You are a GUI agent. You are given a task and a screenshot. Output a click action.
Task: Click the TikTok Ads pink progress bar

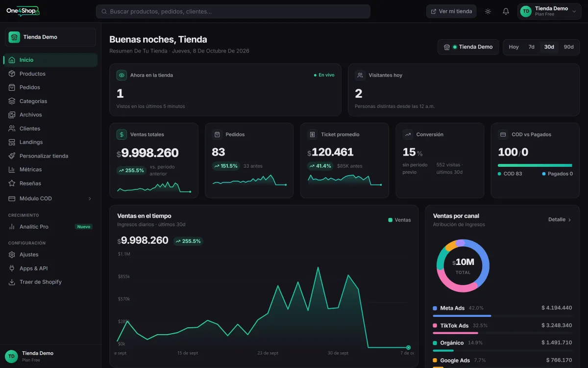tap(456, 333)
